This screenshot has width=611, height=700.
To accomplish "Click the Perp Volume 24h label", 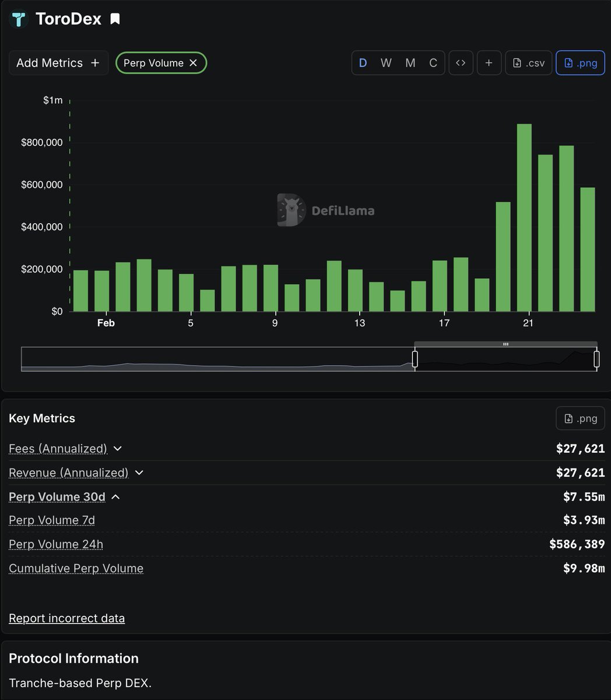I will point(56,544).
